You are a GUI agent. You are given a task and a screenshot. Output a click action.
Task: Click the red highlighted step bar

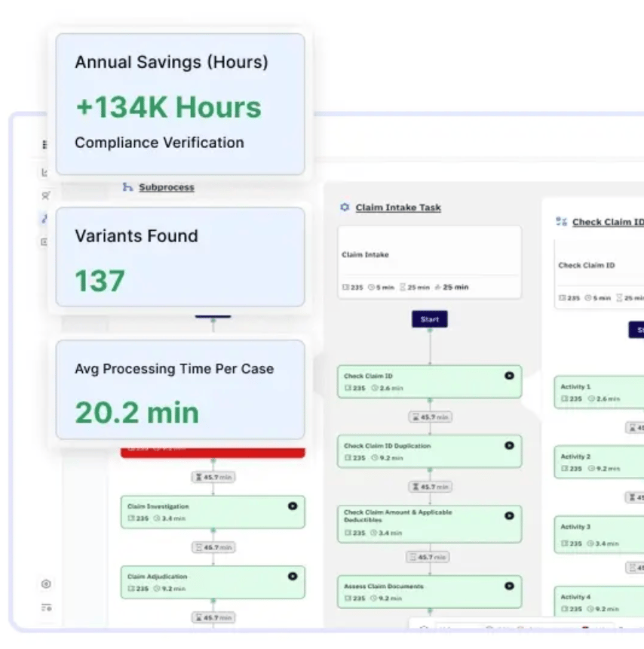click(x=213, y=452)
